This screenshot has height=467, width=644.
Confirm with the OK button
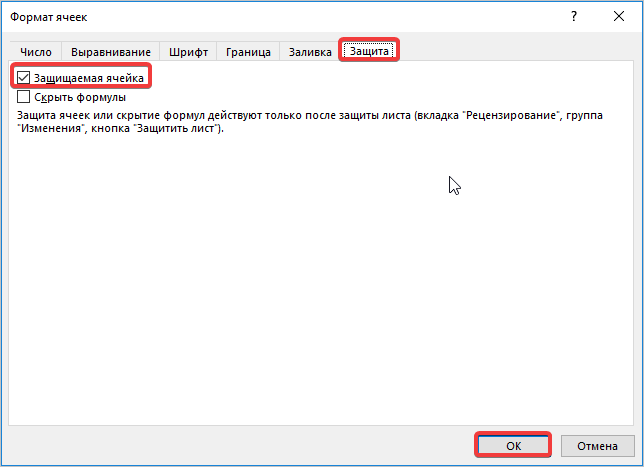click(514, 445)
